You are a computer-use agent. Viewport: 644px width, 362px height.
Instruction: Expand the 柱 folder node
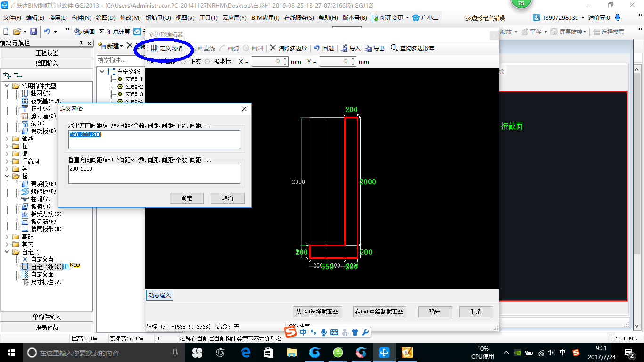click(7, 146)
